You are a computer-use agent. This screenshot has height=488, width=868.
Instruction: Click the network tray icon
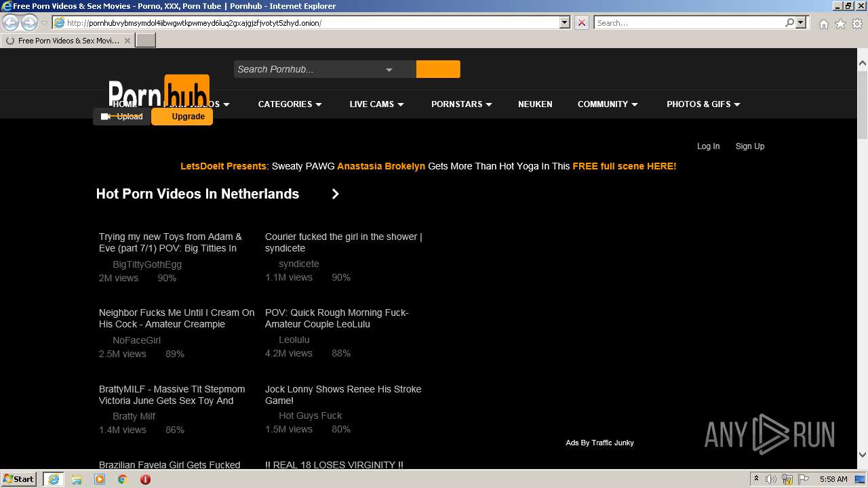(x=788, y=479)
